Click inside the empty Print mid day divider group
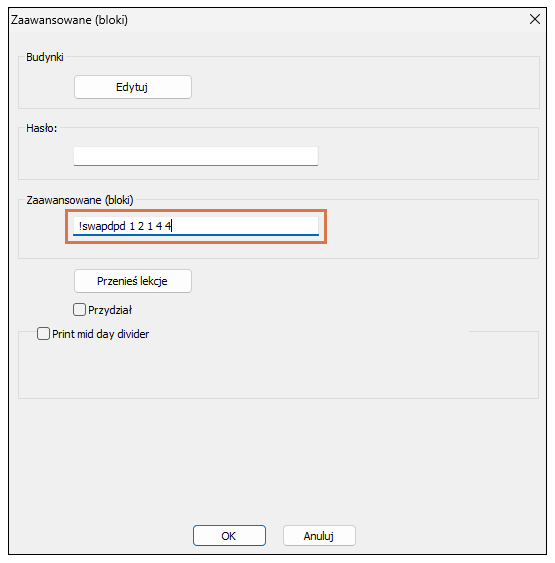This screenshot has height=563, width=555. point(278,370)
